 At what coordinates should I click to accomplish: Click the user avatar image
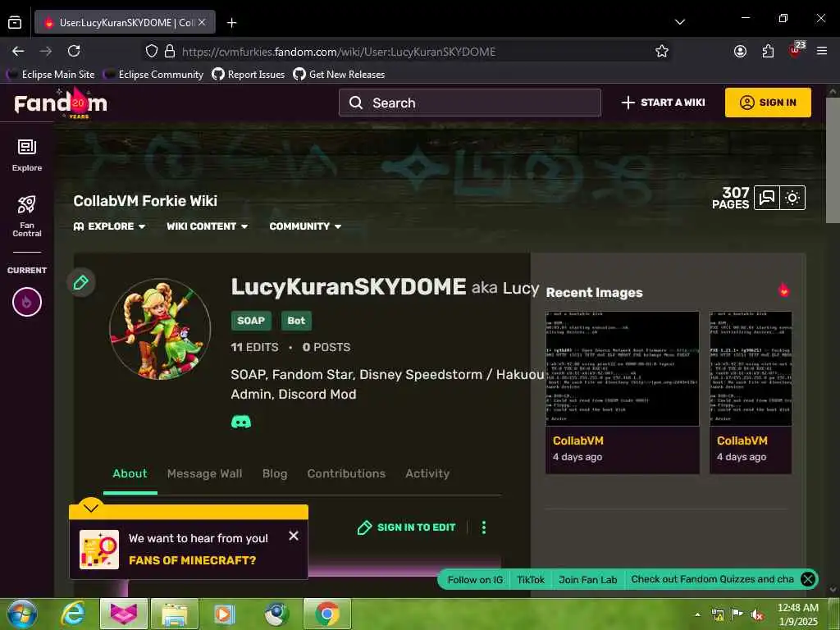click(x=160, y=328)
